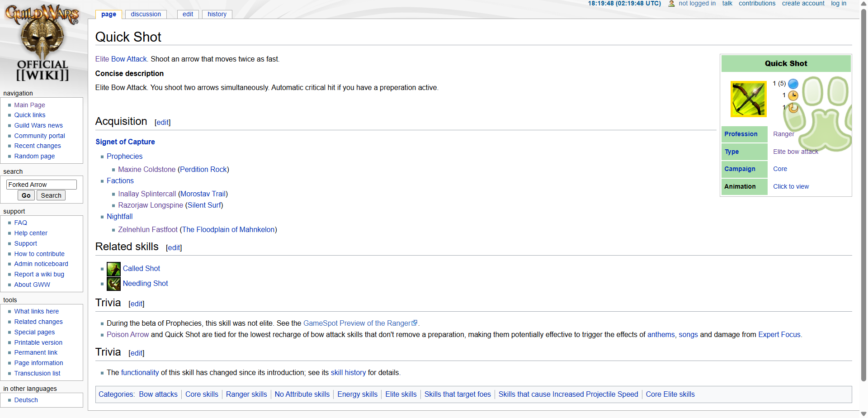Open Guild Wars news link
868x418 pixels.
click(38, 125)
